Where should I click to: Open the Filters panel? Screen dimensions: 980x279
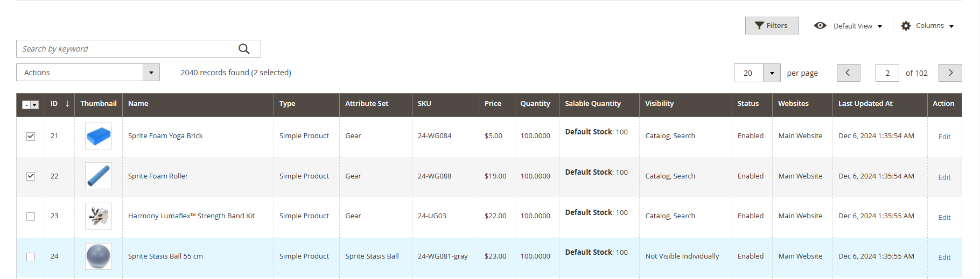point(771,26)
